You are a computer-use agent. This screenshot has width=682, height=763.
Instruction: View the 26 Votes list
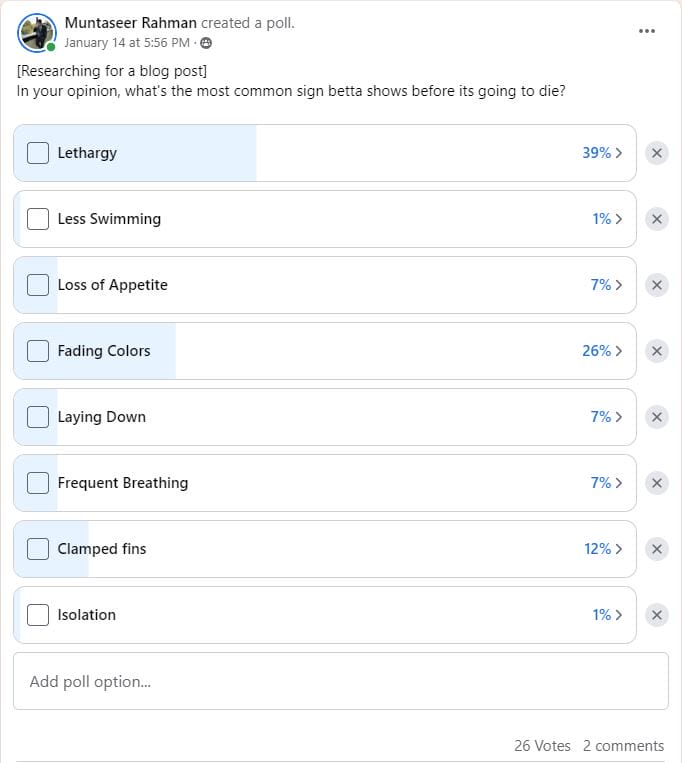542,746
